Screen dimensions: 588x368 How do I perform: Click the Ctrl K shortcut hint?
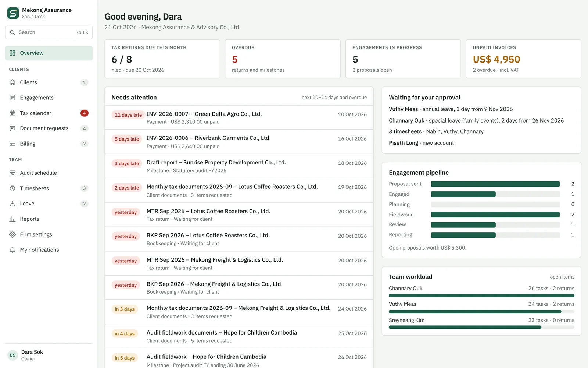[x=82, y=32]
